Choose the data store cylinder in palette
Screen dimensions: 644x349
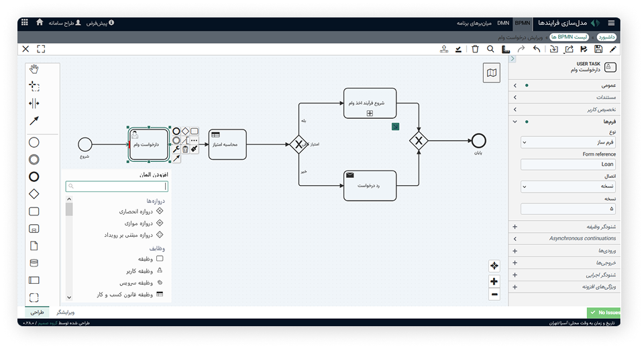coord(34,263)
